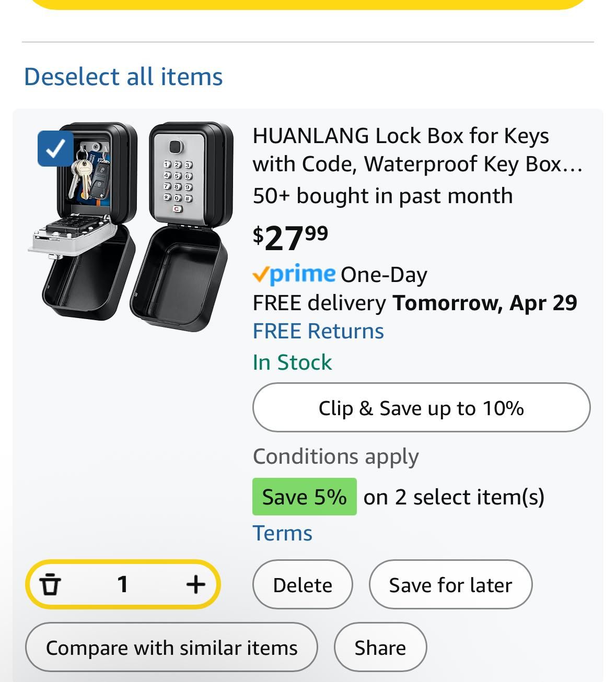Open the Terms link

tap(282, 533)
